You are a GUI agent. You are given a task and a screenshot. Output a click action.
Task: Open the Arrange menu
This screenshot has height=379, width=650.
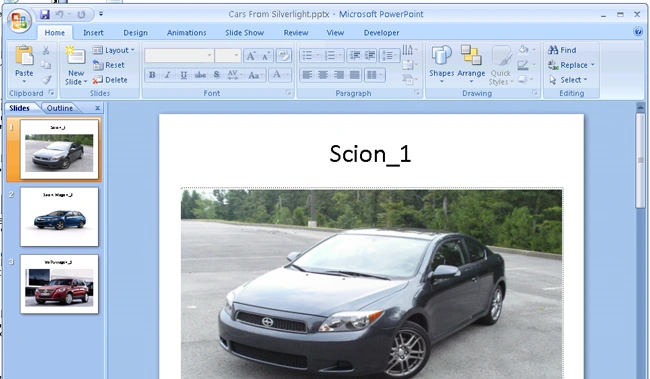[x=471, y=64]
